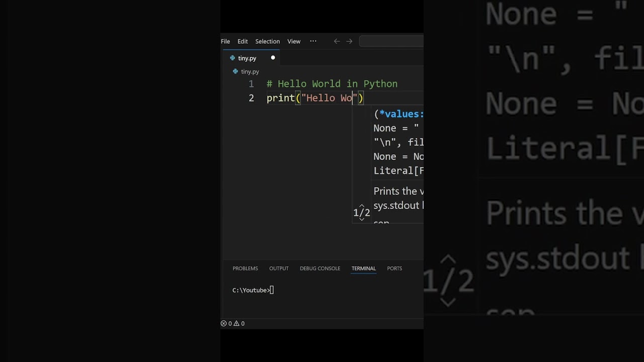Open the Edit menu
The image size is (644, 362).
point(243,41)
